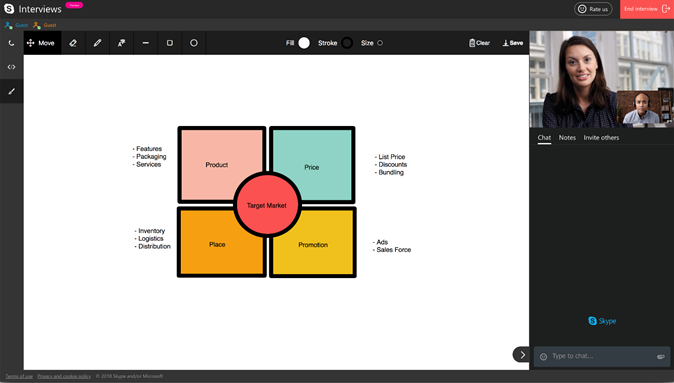Image resolution: width=674 pixels, height=383 pixels.
Task: Open the Invite others tab
Action: pyautogui.click(x=601, y=138)
